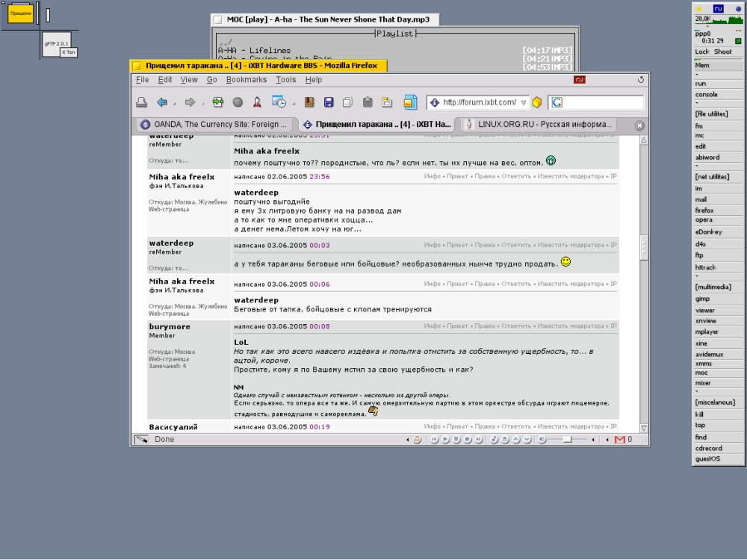Switch to the OANDA Currency Site tab

215,124
